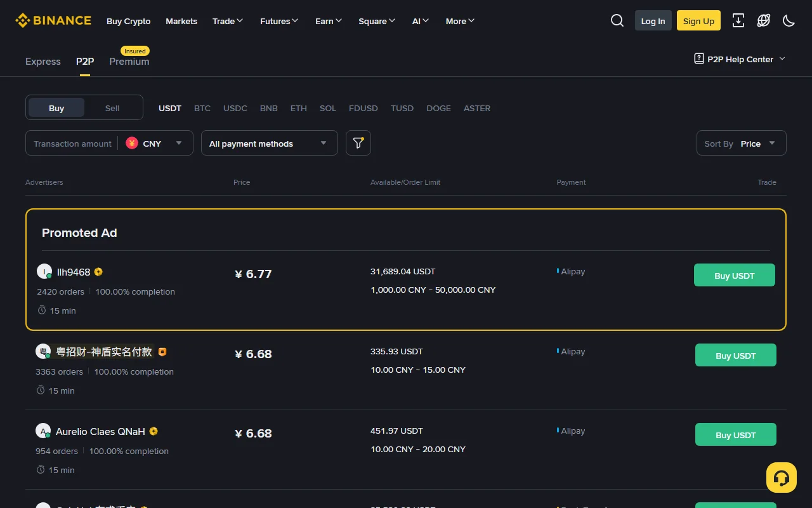This screenshot has width=812, height=508.
Task: Click Buy USDT for 粤招财-神盾实名付款
Action: pos(736,355)
